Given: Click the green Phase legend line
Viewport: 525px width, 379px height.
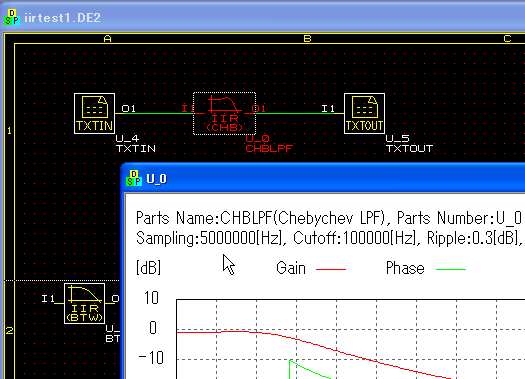Looking at the screenshot, I should point(451,269).
